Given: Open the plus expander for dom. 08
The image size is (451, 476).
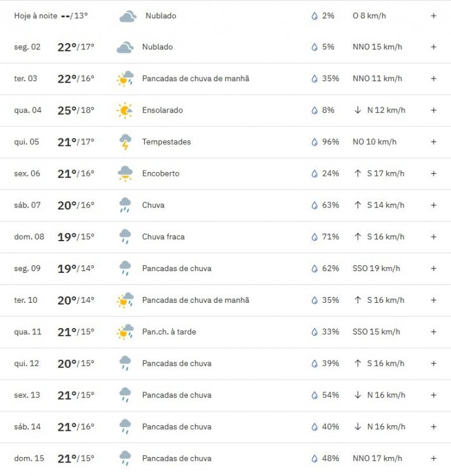Looking at the screenshot, I should (434, 237).
